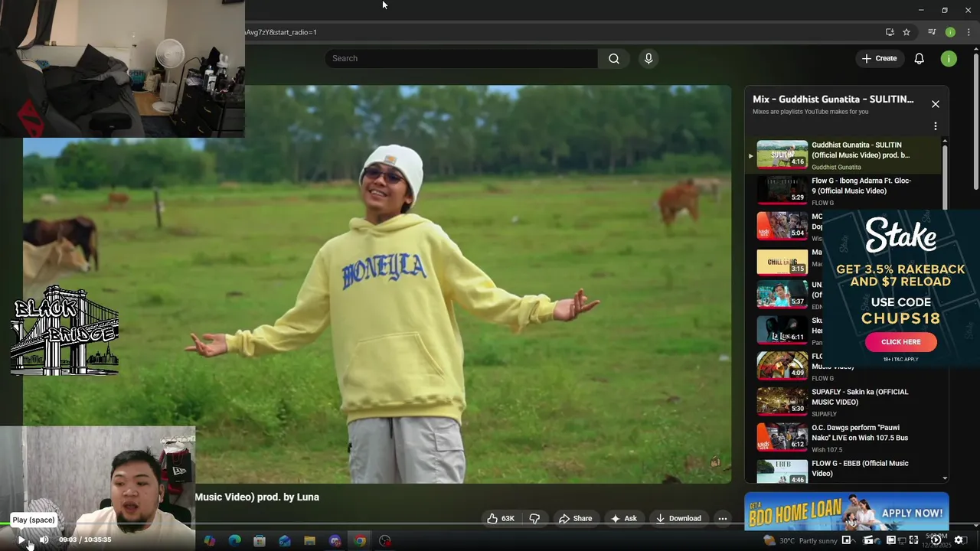Open the 5:37 duration playlist thumbnail

(x=782, y=294)
